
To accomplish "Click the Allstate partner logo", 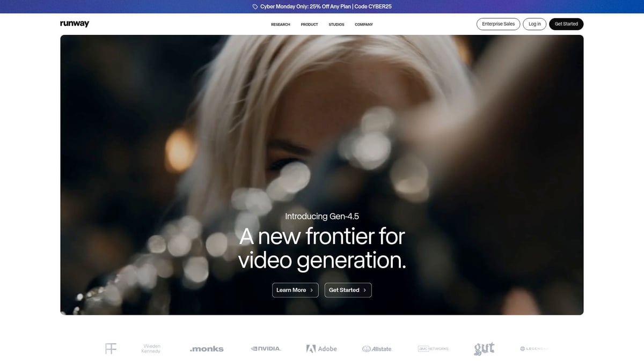I will coord(377,348).
